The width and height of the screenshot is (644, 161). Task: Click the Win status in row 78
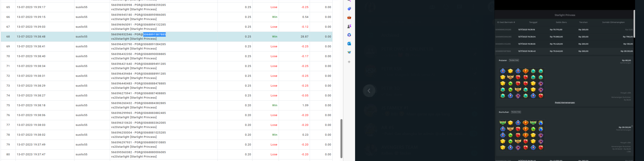click(275, 135)
